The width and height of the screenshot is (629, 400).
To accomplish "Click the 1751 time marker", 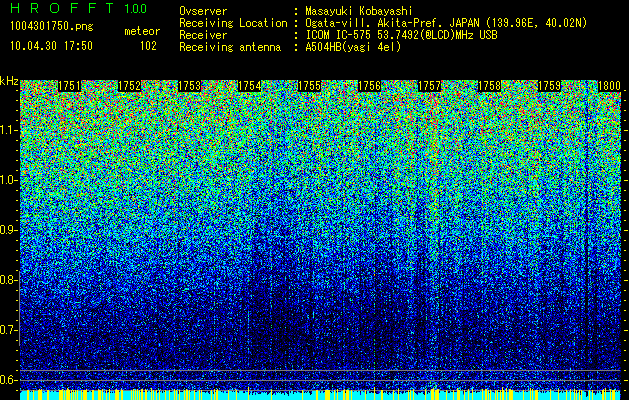I will pos(69,86).
